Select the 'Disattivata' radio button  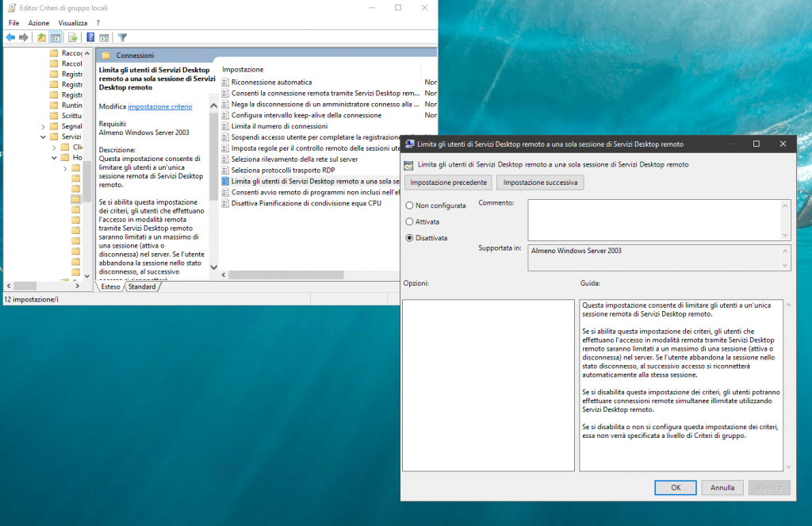pos(409,237)
